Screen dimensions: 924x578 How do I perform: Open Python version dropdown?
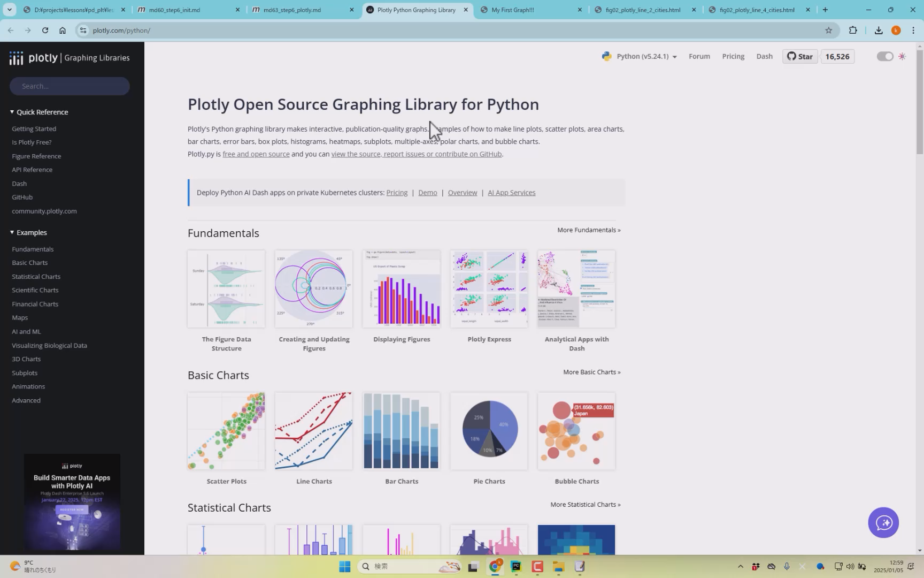coord(641,57)
